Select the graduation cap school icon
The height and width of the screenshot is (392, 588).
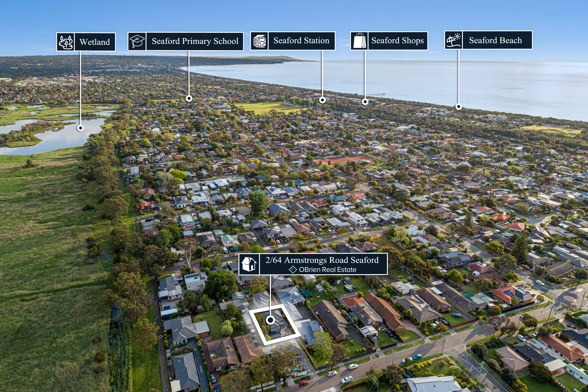pyautogui.click(x=137, y=42)
